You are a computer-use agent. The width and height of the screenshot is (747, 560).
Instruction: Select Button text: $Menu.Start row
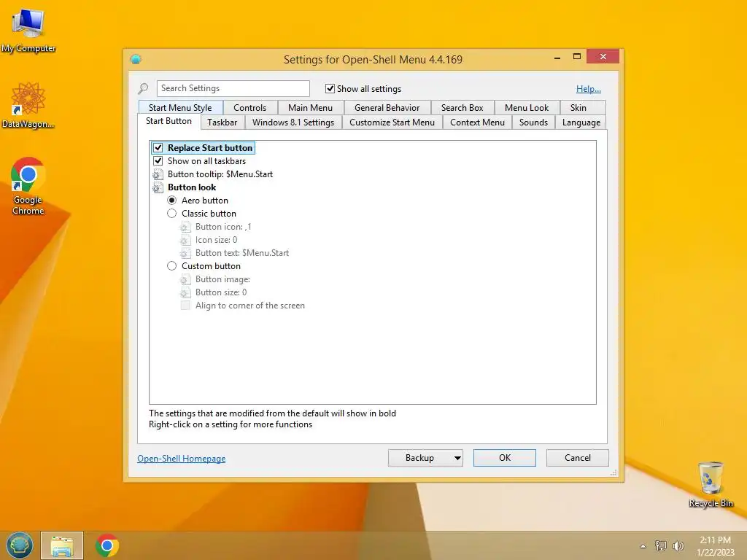pyautogui.click(x=242, y=253)
